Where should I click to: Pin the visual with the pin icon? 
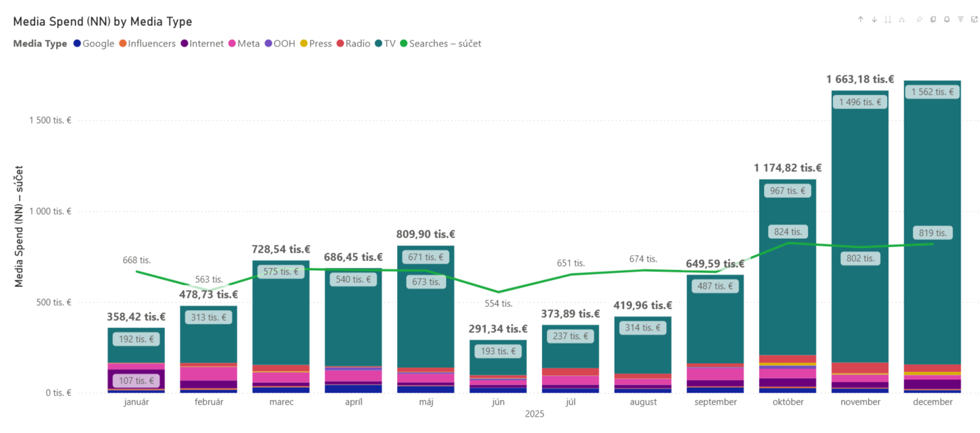[x=919, y=19]
